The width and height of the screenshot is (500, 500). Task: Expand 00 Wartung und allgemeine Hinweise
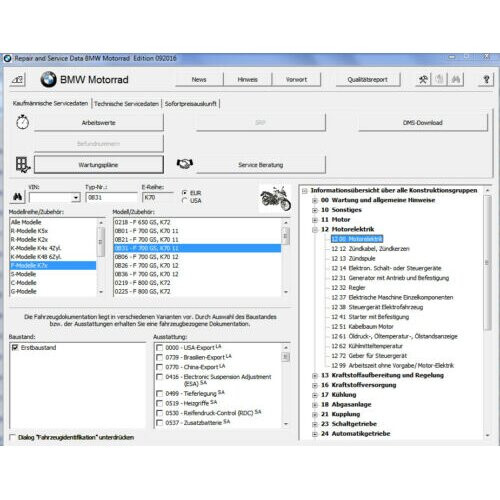point(315,200)
